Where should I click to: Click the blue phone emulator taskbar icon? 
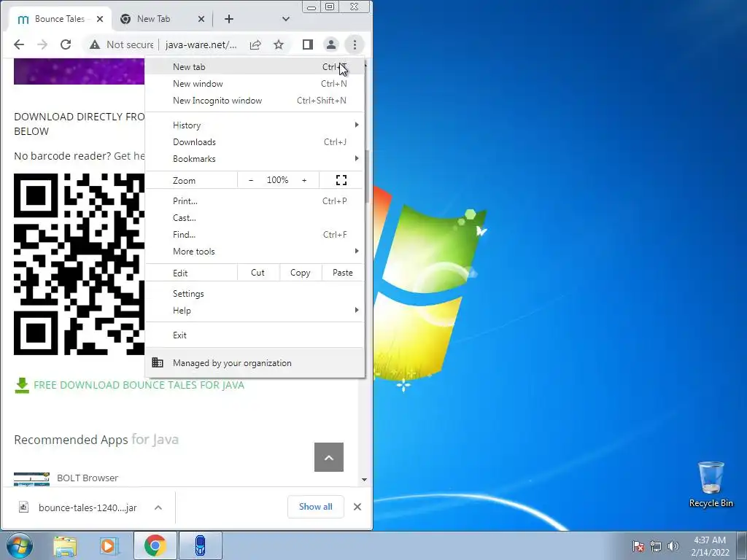pyautogui.click(x=201, y=546)
